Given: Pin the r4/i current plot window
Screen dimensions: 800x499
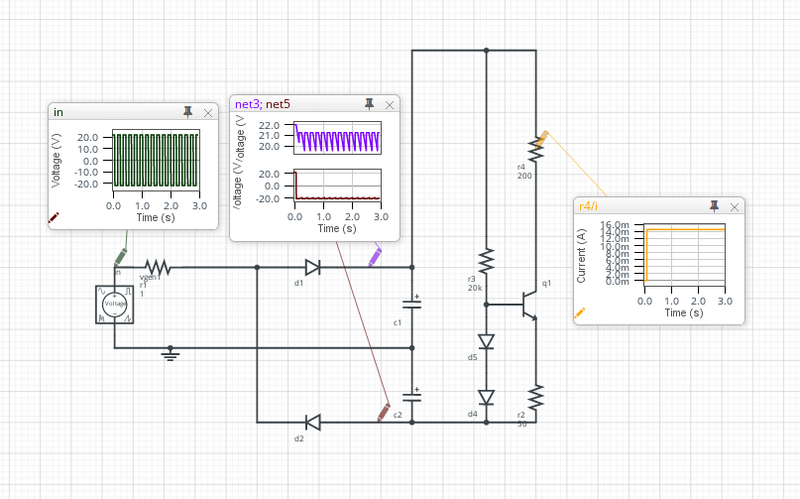Looking at the screenshot, I should [x=714, y=206].
